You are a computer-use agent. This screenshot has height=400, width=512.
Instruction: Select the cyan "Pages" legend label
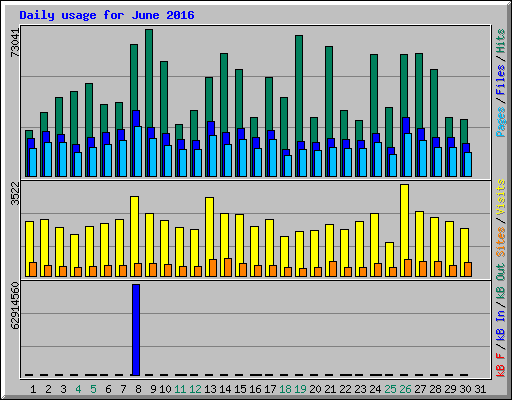[500, 122]
